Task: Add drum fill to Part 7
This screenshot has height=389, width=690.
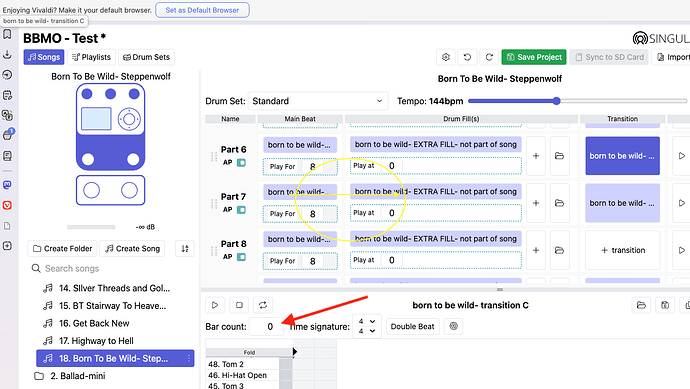Action: pyautogui.click(x=536, y=203)
